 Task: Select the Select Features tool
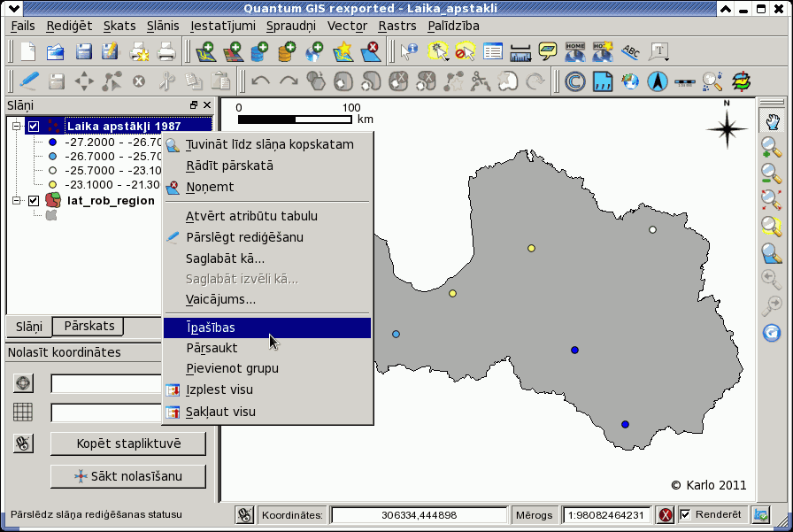pos(438,51)
